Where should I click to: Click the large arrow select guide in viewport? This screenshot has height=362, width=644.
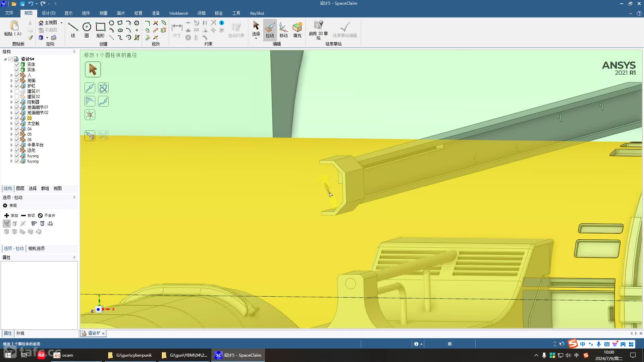[x=93, y=69]
